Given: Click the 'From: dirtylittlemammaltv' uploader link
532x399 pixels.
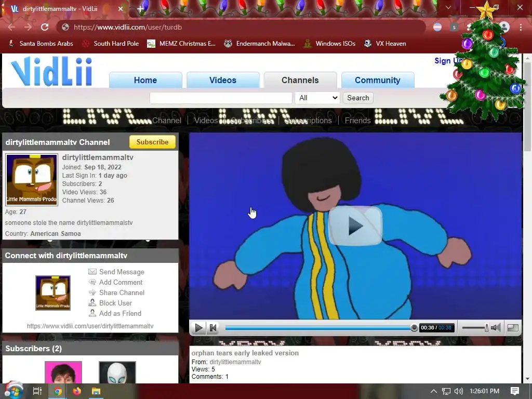Looking at the screenshot, I should pos(235,362).
